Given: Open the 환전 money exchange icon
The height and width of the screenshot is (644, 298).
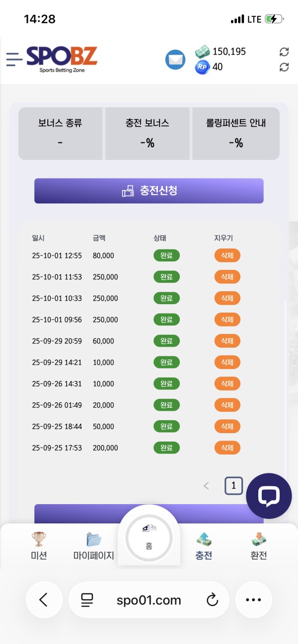Looking at the screenshot, I should [x=258, y=540].
